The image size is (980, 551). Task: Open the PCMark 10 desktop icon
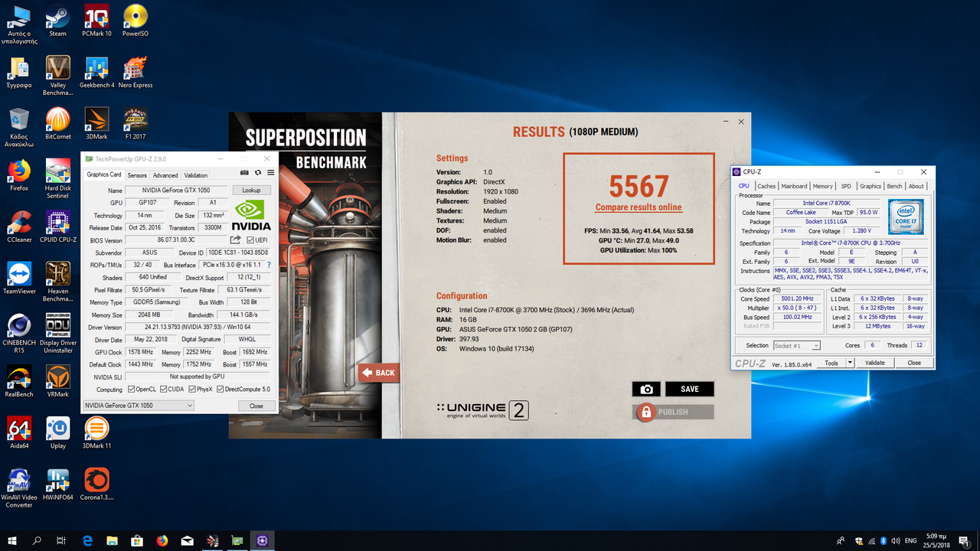click(x=96, y=20)
